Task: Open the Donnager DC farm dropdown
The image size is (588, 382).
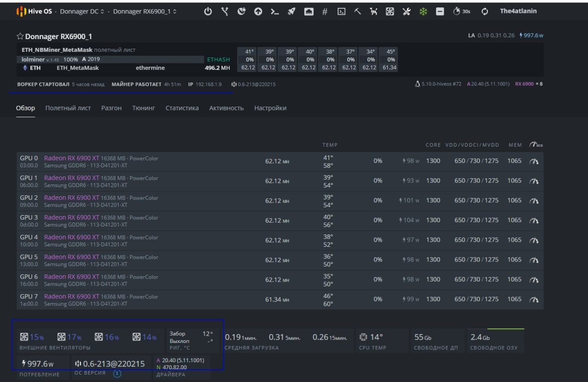Action: click(x=82, y=11)
